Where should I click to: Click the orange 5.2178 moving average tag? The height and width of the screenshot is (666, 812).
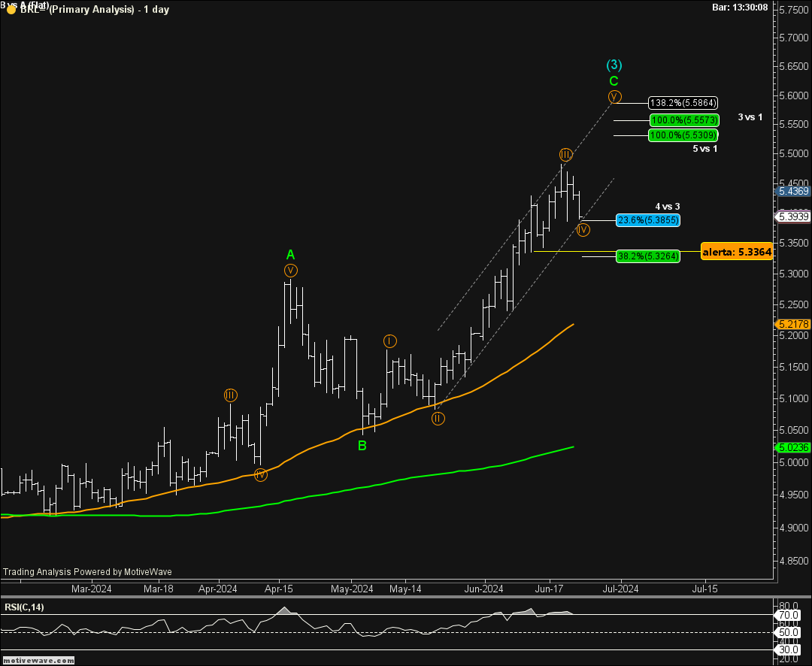pos(793,324)
